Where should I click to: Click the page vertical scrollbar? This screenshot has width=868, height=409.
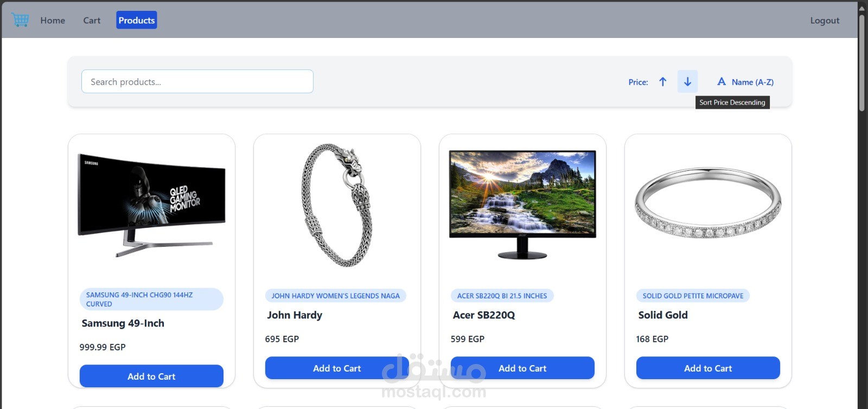coord(861,204)
